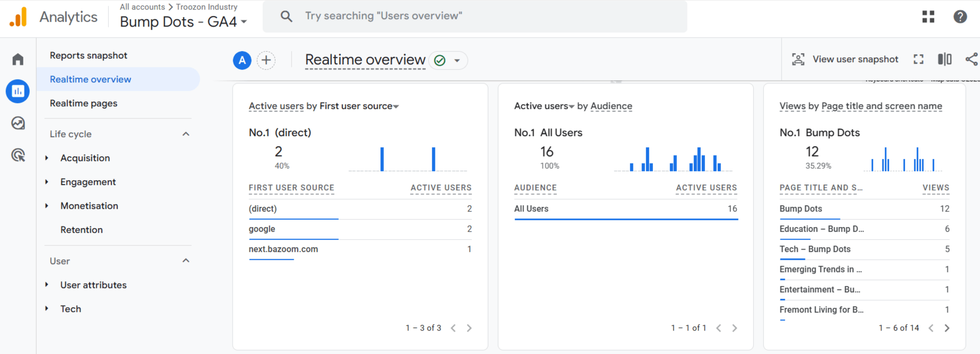Select the Reports bar chart icon
The height and width of the screenshot is (354, 980).
pyautogui.click(x=18, y=91)
